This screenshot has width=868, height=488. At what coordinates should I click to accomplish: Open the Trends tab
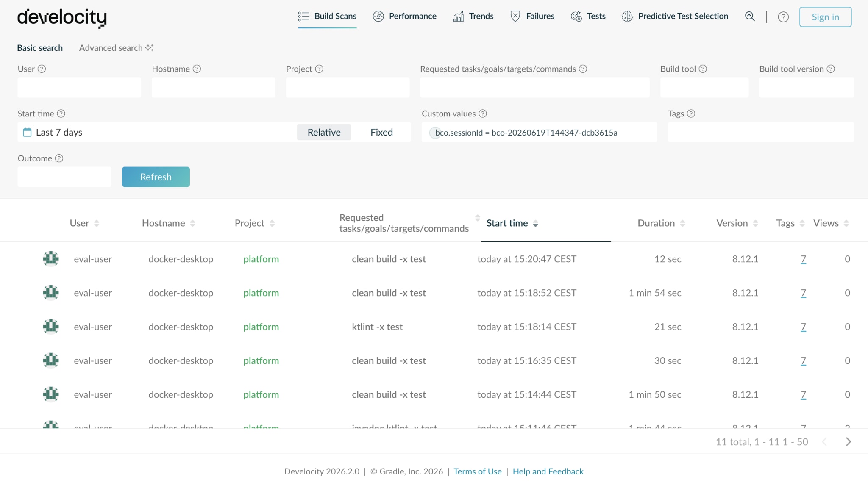tap(473, 17)
